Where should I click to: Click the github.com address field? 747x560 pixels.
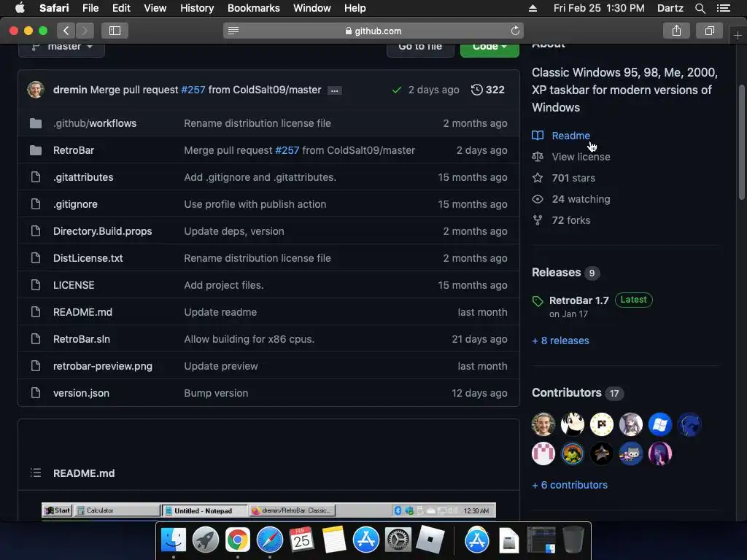tap(373, 31)
